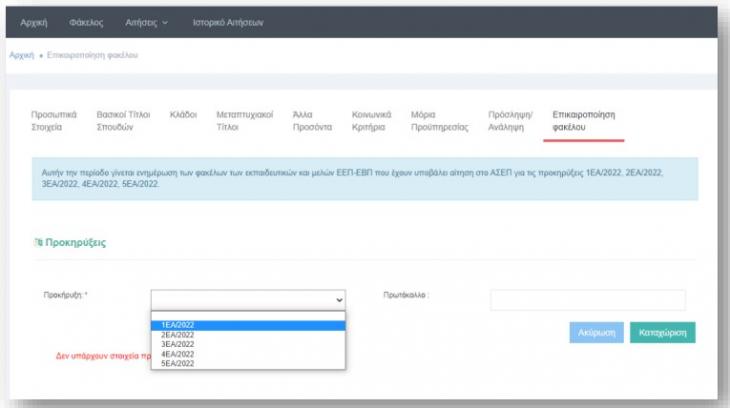This screenshot has height=408, width=730.
Task: Select the Κοινωνικά Κριτήρια tab
Action: (371, 121)
